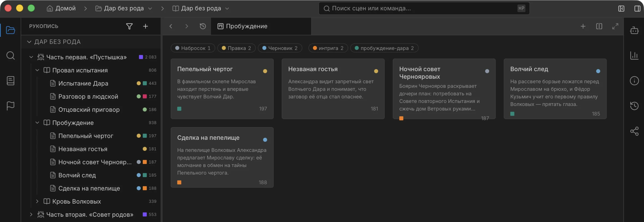
Task: Select the Испытание Дара scene in the tree
Action: (91, 83)
